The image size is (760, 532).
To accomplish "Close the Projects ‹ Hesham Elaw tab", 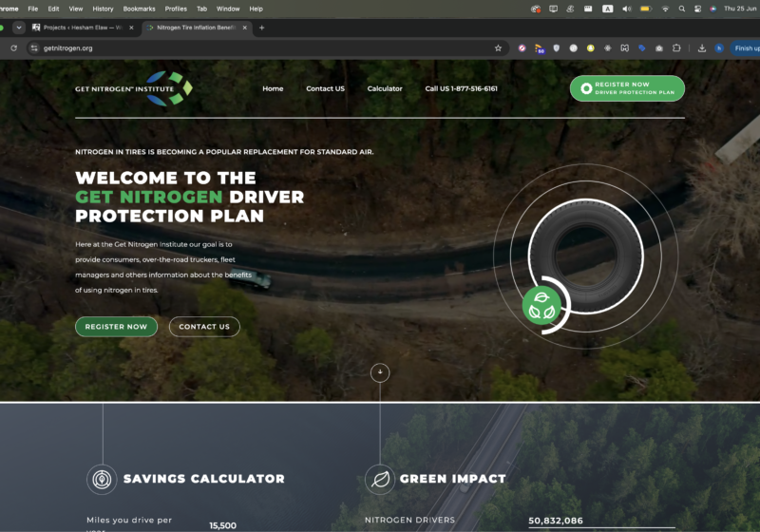I will (x=131, y=28).
